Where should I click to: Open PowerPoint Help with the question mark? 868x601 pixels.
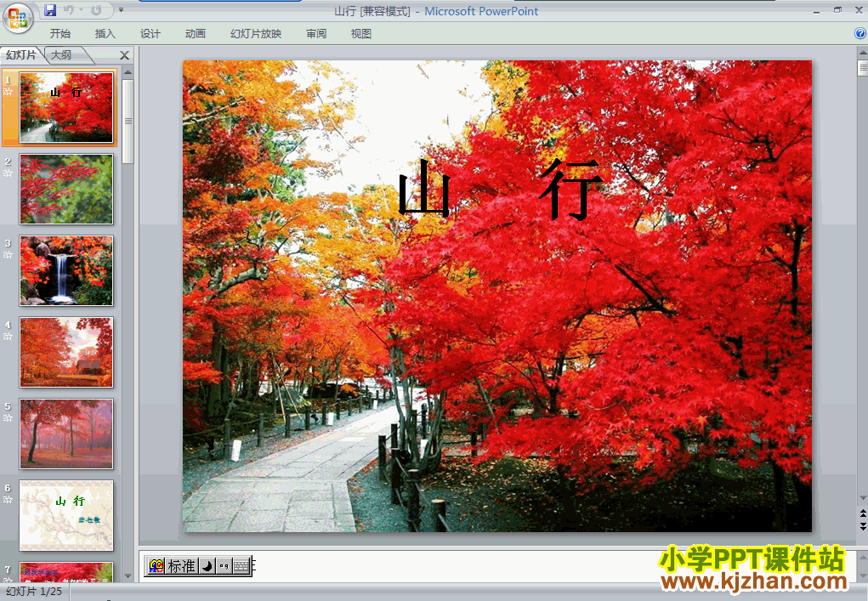click(860, 33)
